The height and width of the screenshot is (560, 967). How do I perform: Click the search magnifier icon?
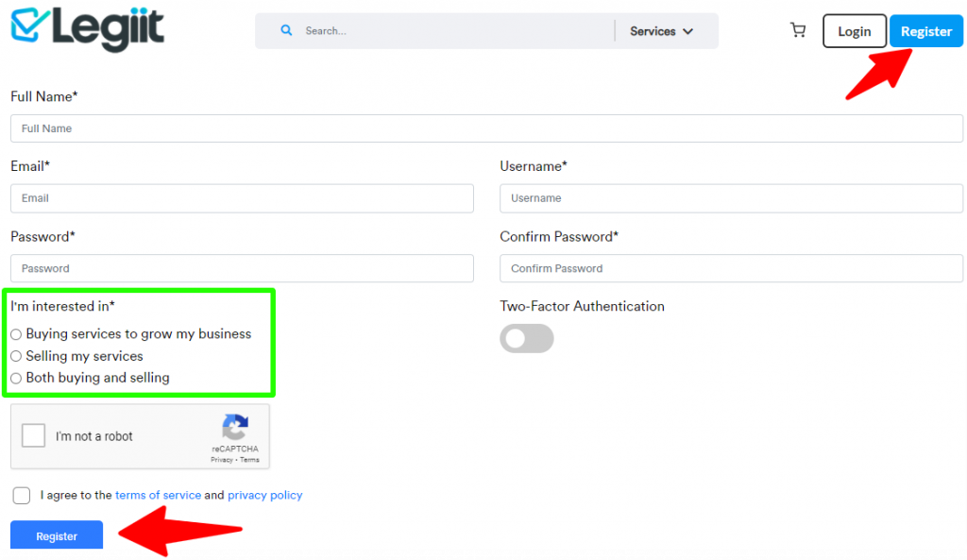click(x=286, y=30)
